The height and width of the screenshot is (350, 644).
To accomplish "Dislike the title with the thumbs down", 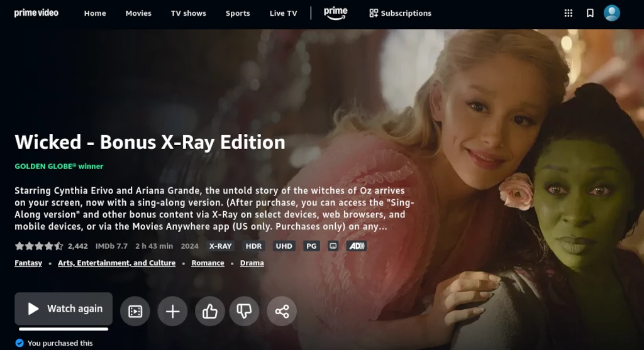I will click(x=244, y=312).
